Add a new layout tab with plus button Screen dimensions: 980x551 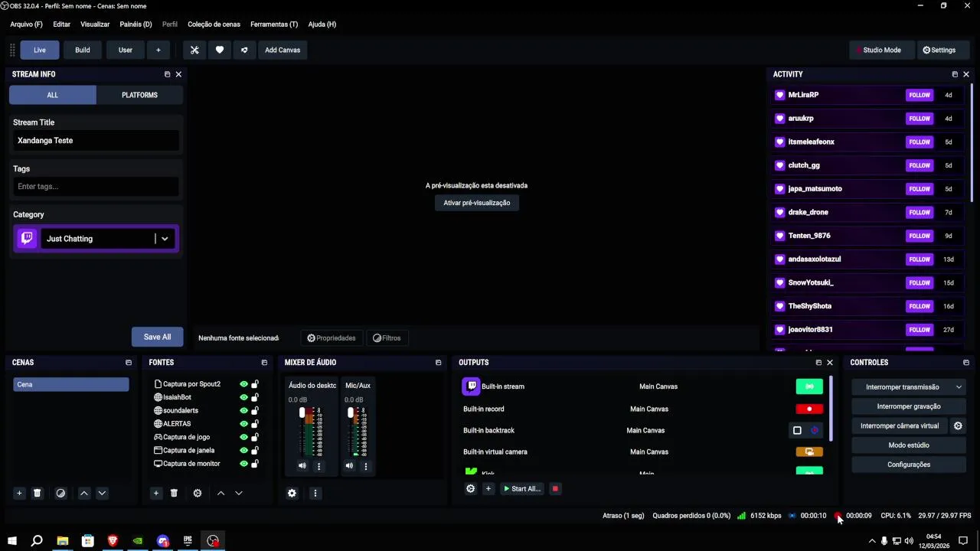158,50
